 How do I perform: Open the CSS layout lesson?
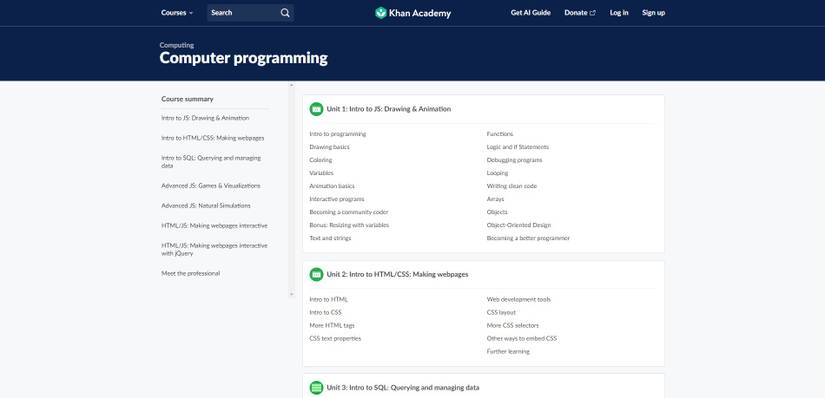point(501,313)
